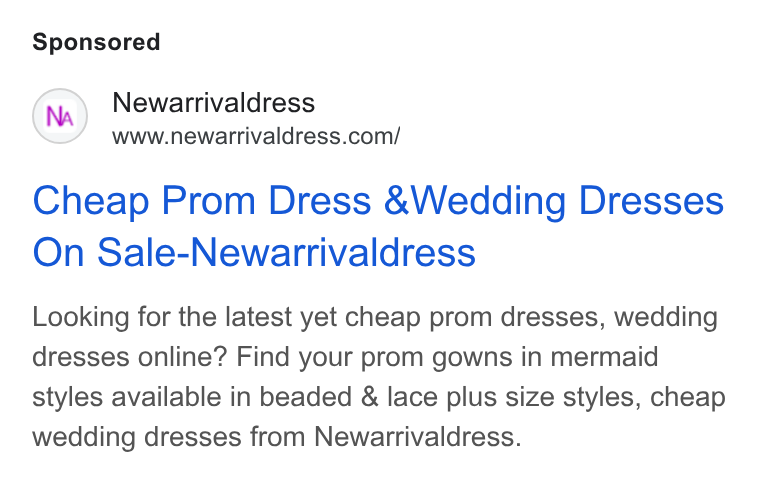The width and height of the screenshot is (760, 478).
Task: Click the word 'Prom' in blue headline
Action: (x=208, y=201)
